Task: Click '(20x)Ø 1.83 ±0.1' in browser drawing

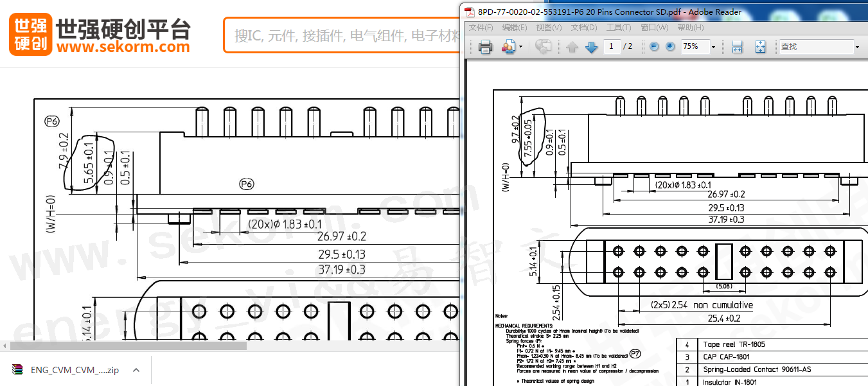Action: 285,224
